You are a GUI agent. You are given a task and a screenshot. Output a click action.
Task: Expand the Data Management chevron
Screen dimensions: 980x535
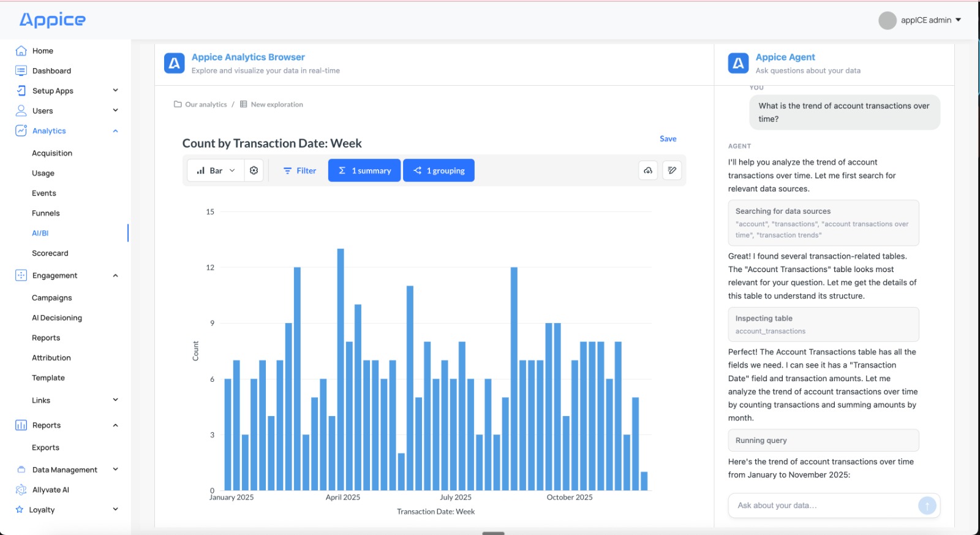(x=115, y=469)
